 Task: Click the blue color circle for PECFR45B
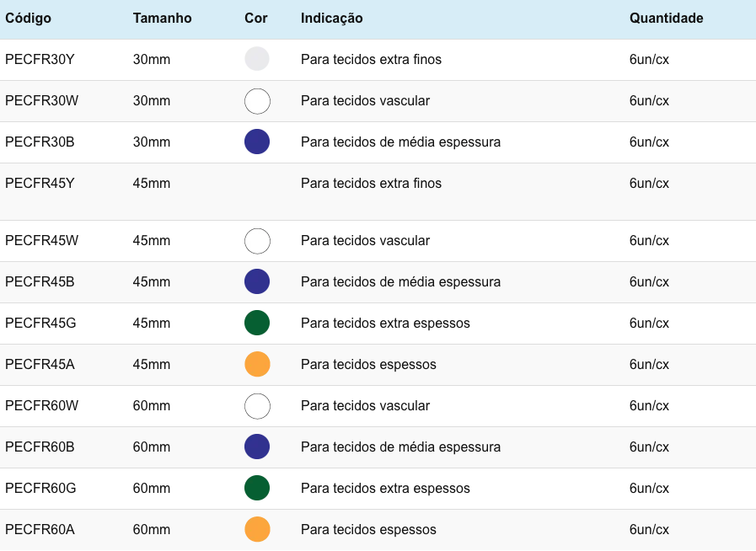(257, 281)
